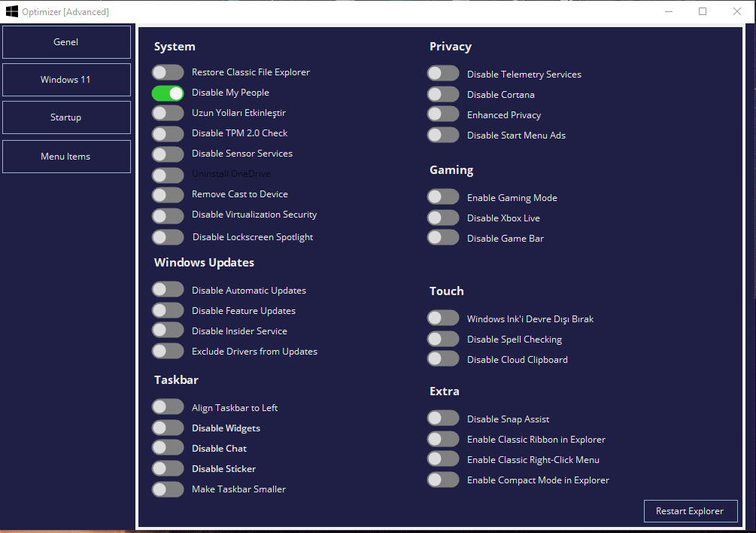Enable Disable Snap Assist
The image size is (756, 533).
coord(443,418)
